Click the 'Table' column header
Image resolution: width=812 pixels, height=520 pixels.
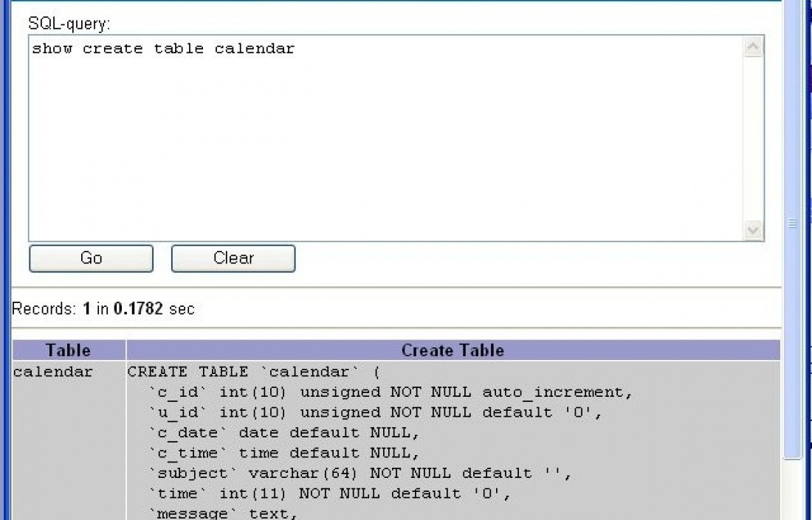click(68, 350)
